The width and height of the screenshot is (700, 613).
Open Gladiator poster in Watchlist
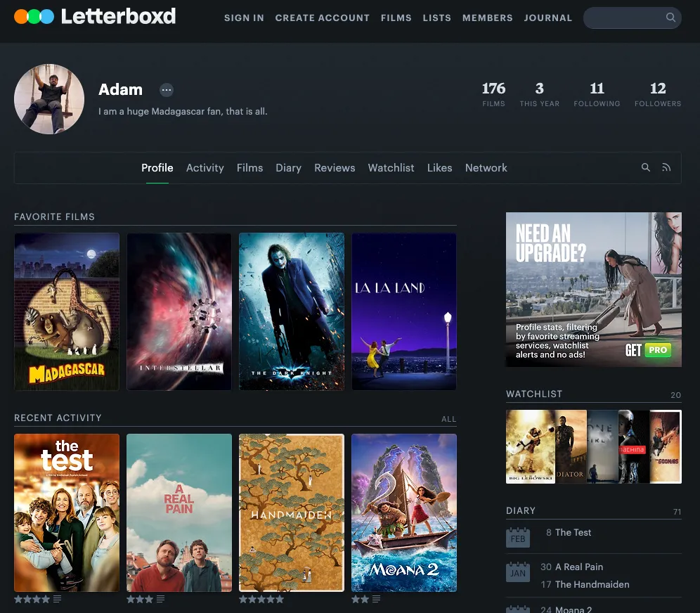(x=571, y=446)
